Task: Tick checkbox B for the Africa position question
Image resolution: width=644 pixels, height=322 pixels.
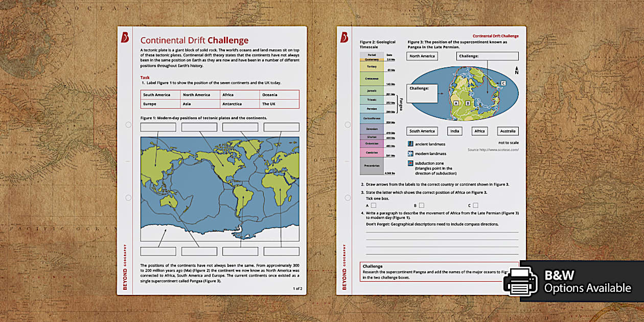Action: click(421, 205)
